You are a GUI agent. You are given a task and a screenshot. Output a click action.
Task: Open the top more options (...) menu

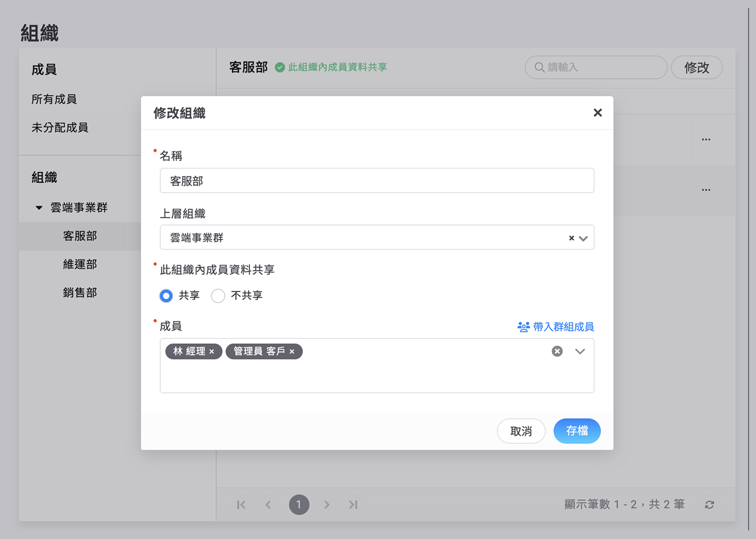click(x=706, y=139)
